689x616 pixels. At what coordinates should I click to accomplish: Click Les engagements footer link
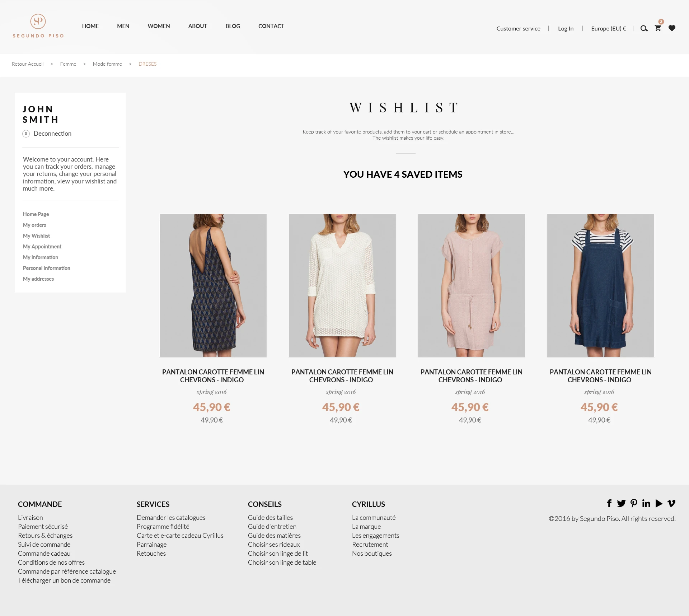[x=376, y=536]
